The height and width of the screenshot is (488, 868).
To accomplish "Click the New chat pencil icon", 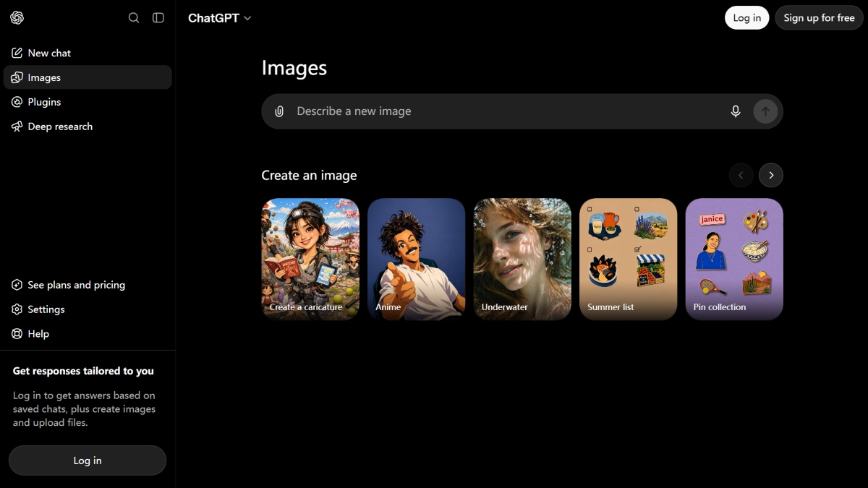I will tap(17, 53).
